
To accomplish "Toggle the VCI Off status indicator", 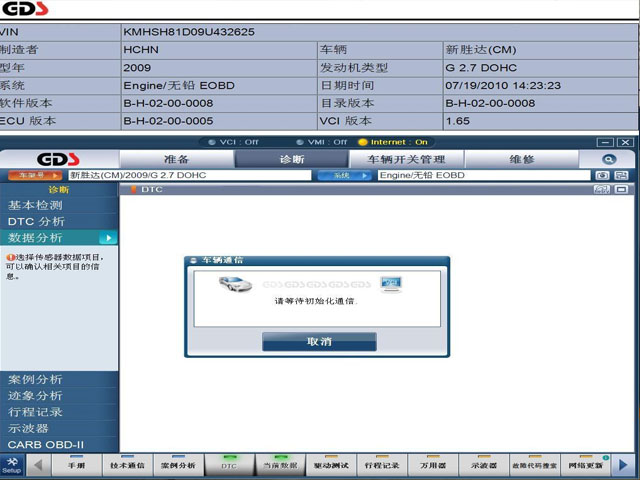I will (237, 142).
